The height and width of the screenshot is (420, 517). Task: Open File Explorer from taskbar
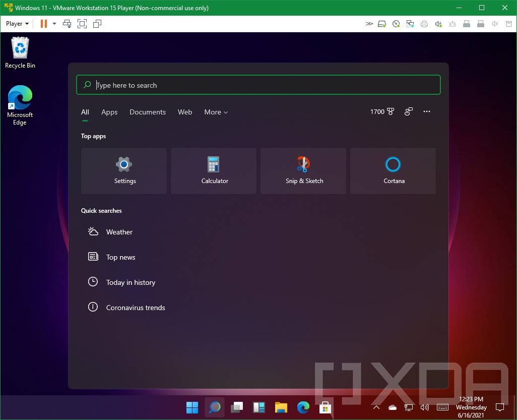tap(281, 407)
